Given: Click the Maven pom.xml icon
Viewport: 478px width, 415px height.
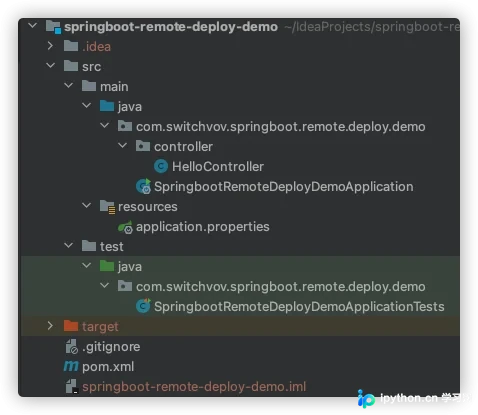Looking at the screenshot, I should (71, 366).
